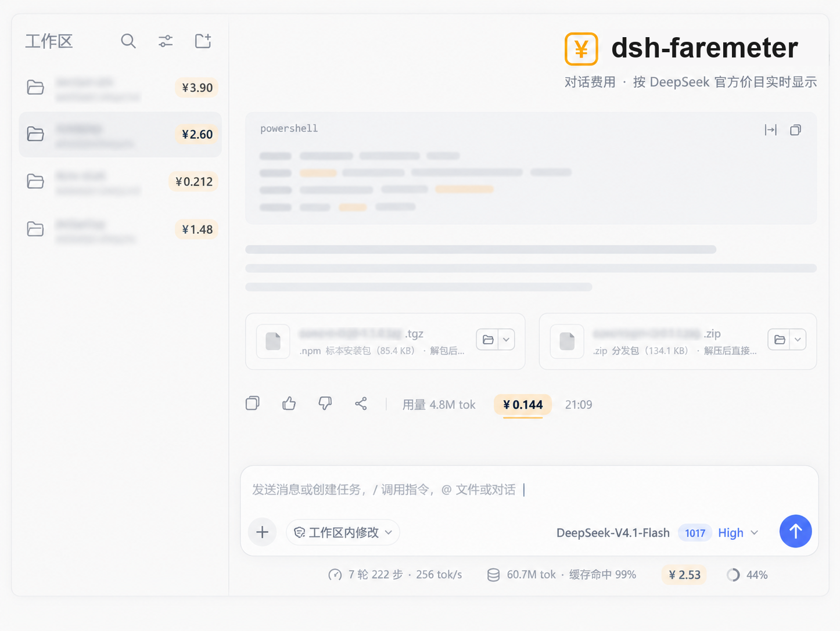Open workspace filter sliders icon
This screenshot has height=631, width=840.
(166, 41)
